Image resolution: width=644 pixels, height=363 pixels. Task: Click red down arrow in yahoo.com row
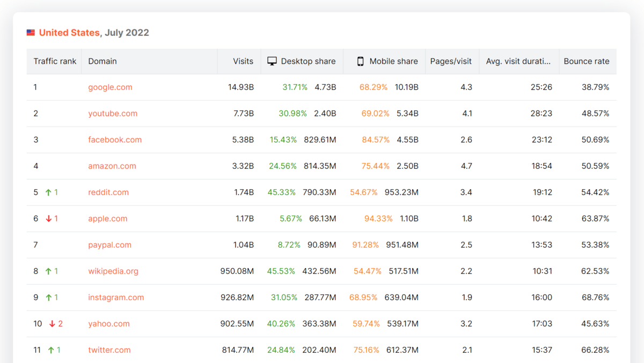(x=52, y=323)
